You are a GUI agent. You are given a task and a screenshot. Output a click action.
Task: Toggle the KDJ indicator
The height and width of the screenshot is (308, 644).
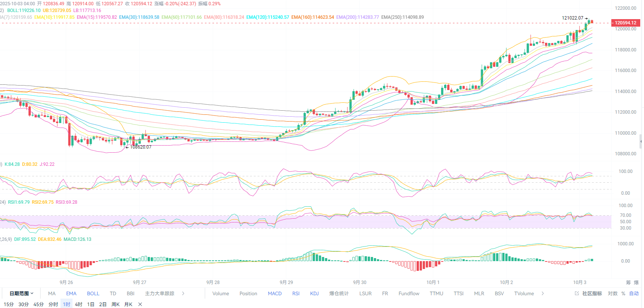[314, 293]
